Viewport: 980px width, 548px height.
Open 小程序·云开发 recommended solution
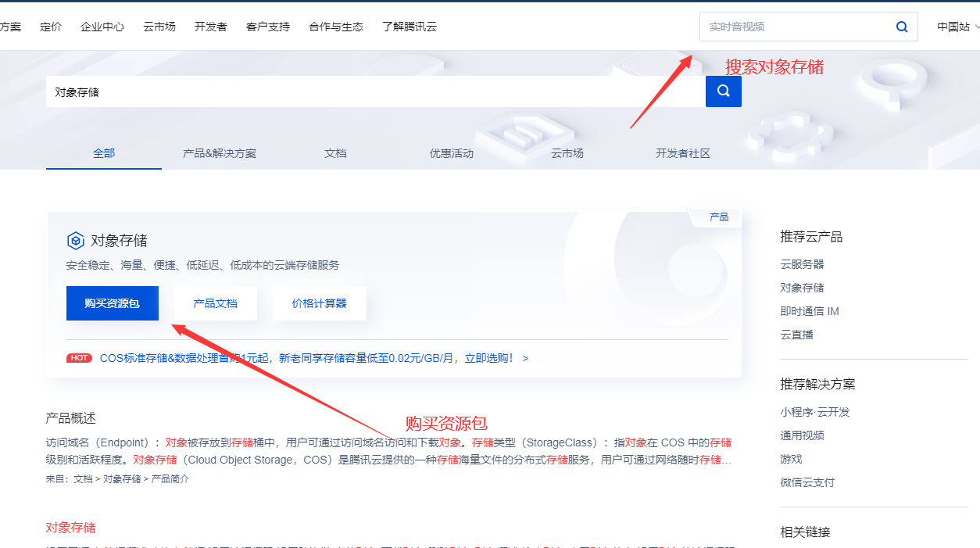coord(815,412)
